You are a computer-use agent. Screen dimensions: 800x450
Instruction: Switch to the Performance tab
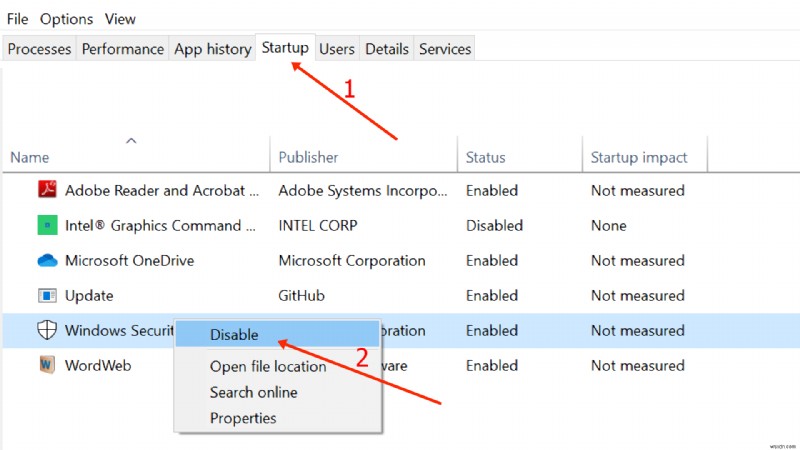122,49
